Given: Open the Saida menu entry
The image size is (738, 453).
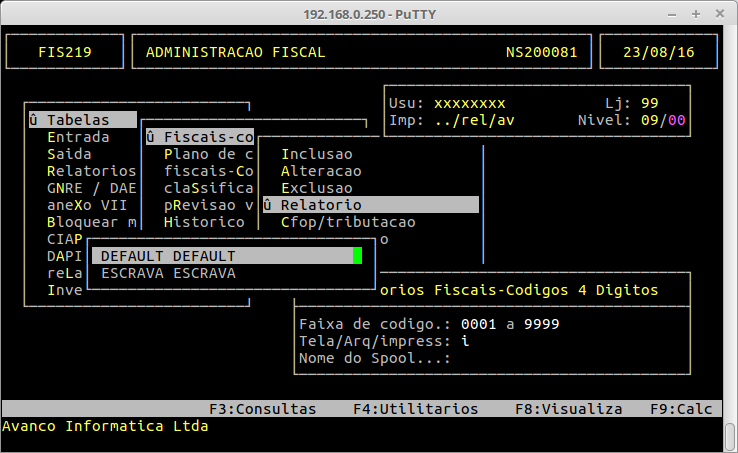Looking at the screenshot, I should point(69,154).
